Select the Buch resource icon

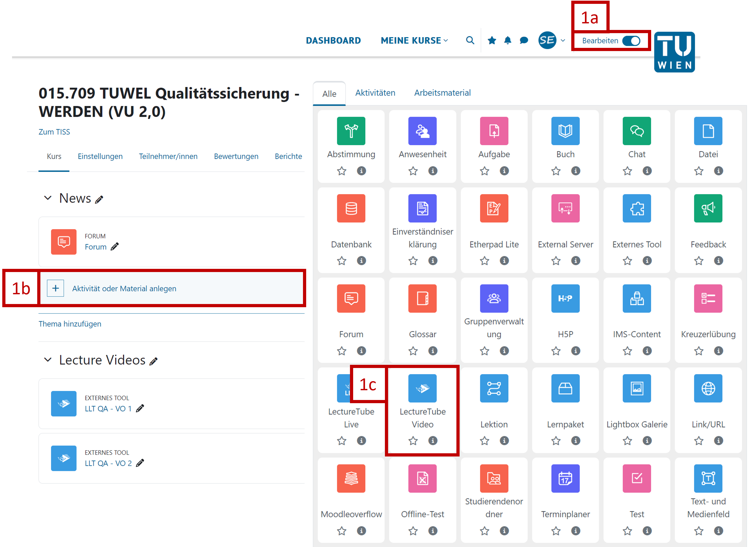pos(565,131)
